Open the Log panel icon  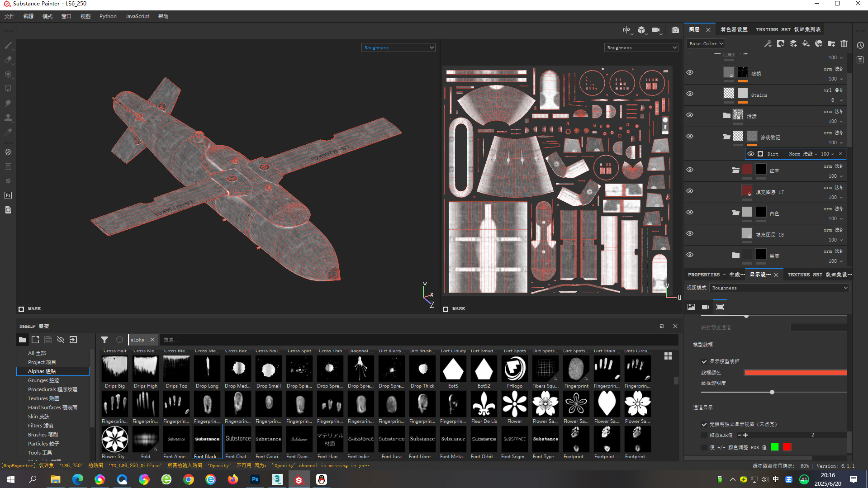(x=860, y=60)
